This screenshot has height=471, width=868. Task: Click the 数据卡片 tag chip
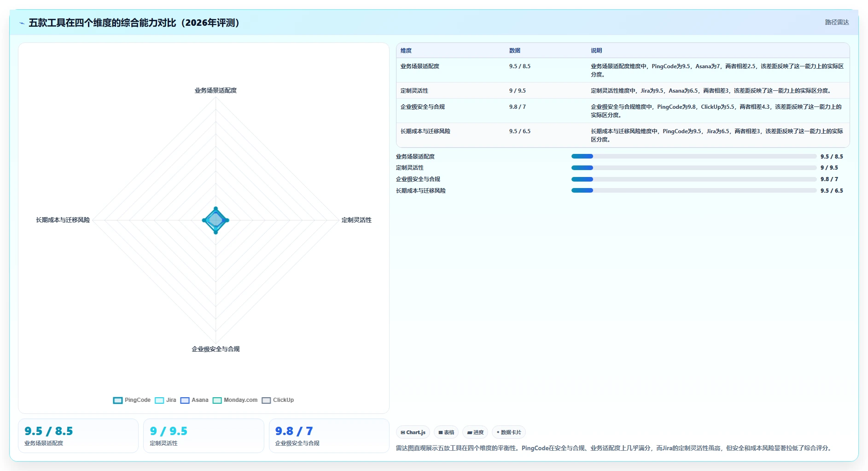pyautogui.click(x=509, y=432)
